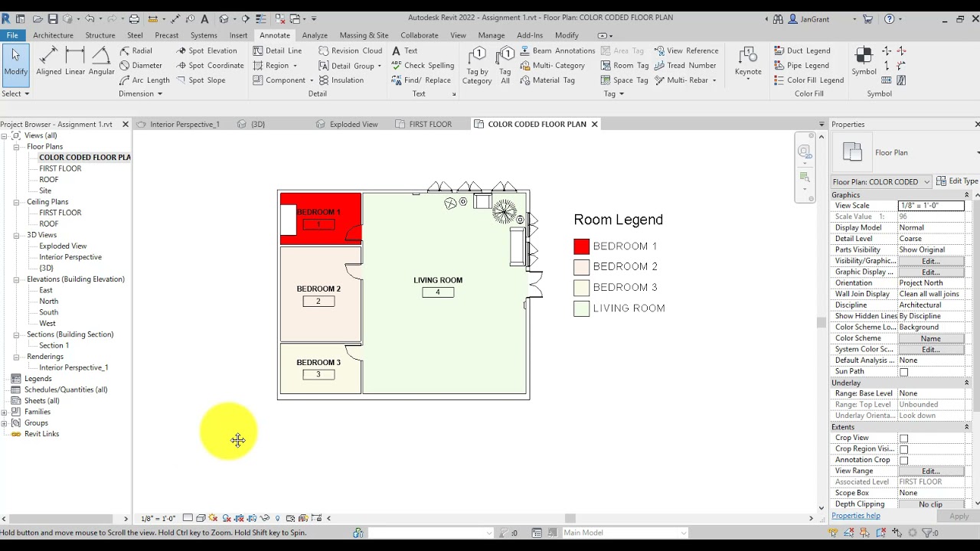Collapse Elevations (Building Elevation) node
980x551 pixels.
(16, 279)
